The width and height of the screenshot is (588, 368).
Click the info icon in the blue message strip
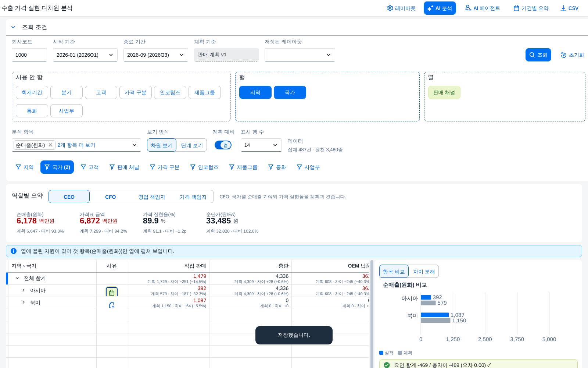coord(14,251)
